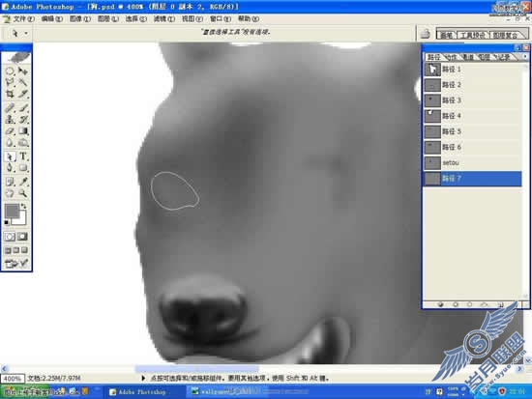This screenshot has height=399, width=532.
Task: Click Fill path icon at Paths panel bottom
Action: [441, 304]
